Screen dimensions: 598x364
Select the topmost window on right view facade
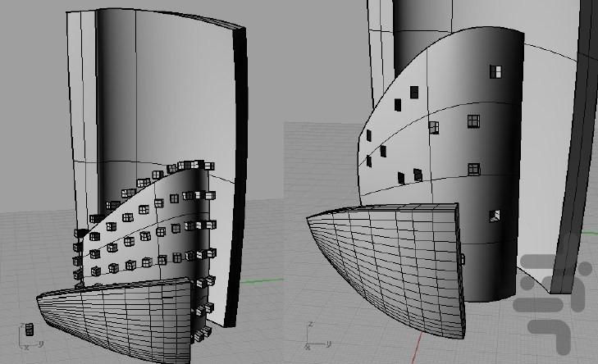pos(495,71)
